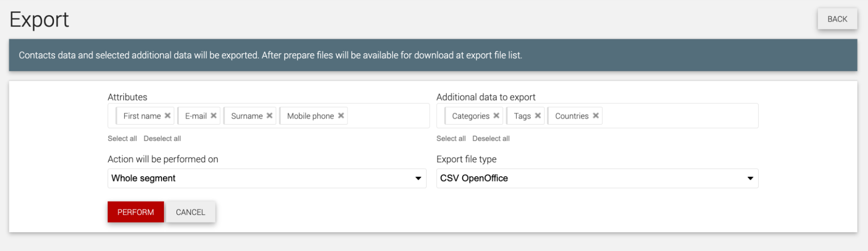
Task: Open the CSV OpenOffice file type dropdown
Action: tap(597, 178)
